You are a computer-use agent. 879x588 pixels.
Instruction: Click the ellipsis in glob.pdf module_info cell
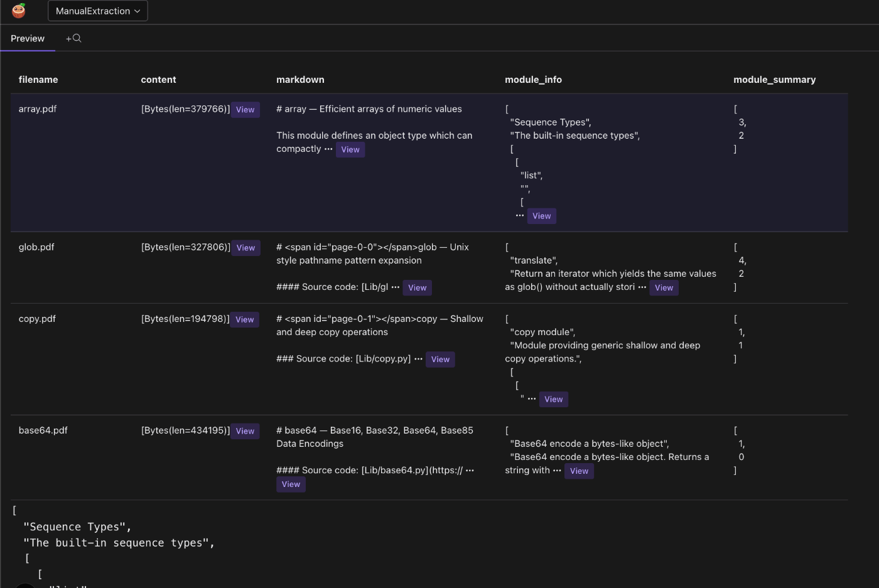pos(642,287)
